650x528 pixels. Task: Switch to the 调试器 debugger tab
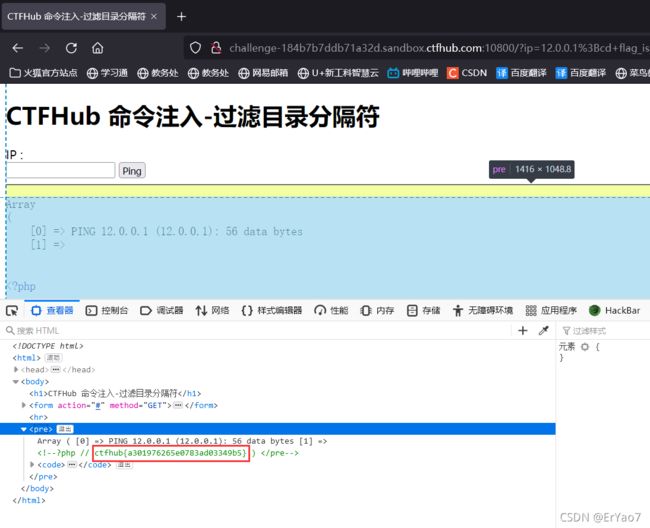(162, 310)
